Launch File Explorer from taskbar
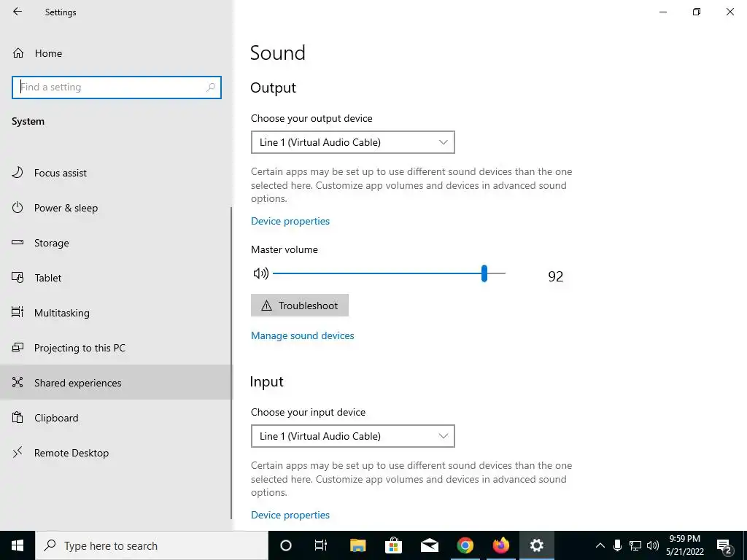747x560 pixels. [357, 545]
